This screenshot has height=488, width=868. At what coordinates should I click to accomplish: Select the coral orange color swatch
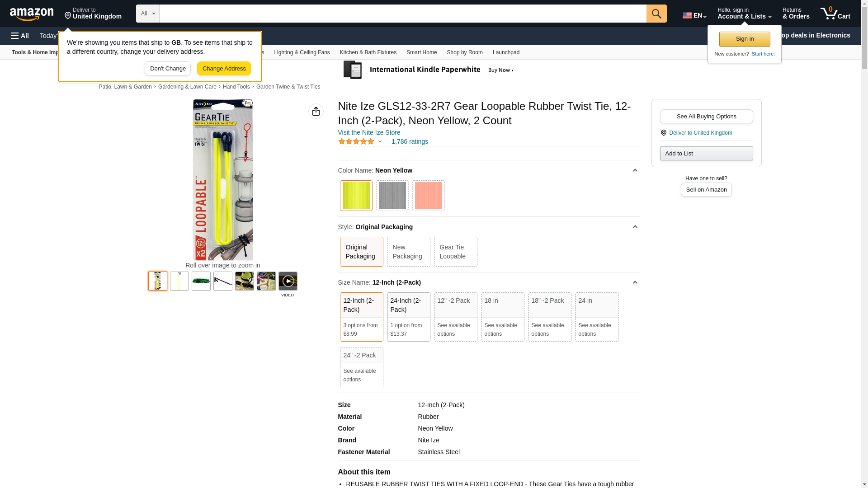pyautogui.click(x=428, y=196)
